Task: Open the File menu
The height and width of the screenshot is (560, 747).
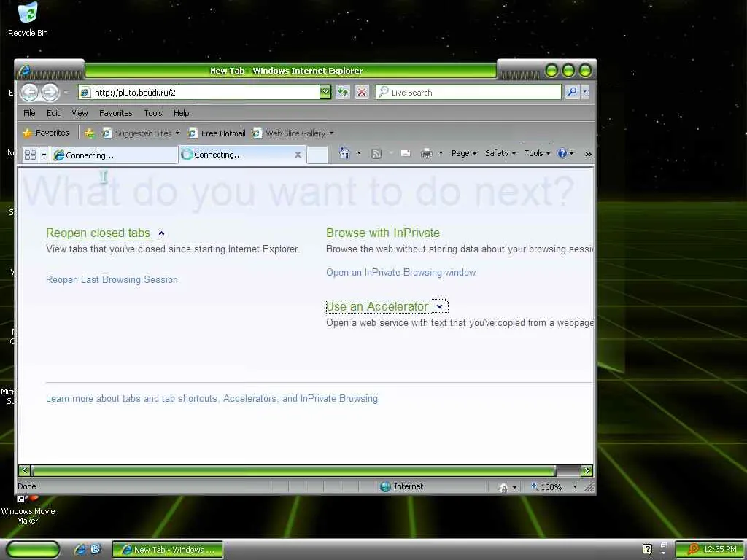Action: pos(29,113)
